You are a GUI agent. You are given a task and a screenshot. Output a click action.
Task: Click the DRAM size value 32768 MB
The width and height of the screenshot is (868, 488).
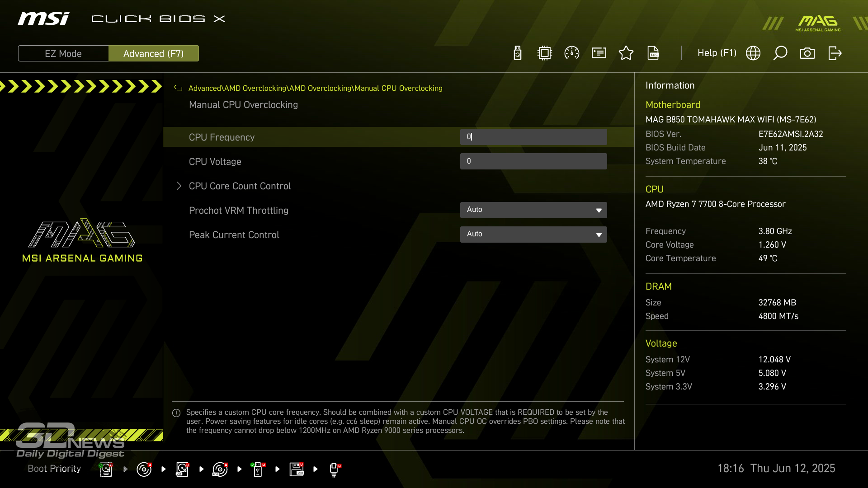777,303
